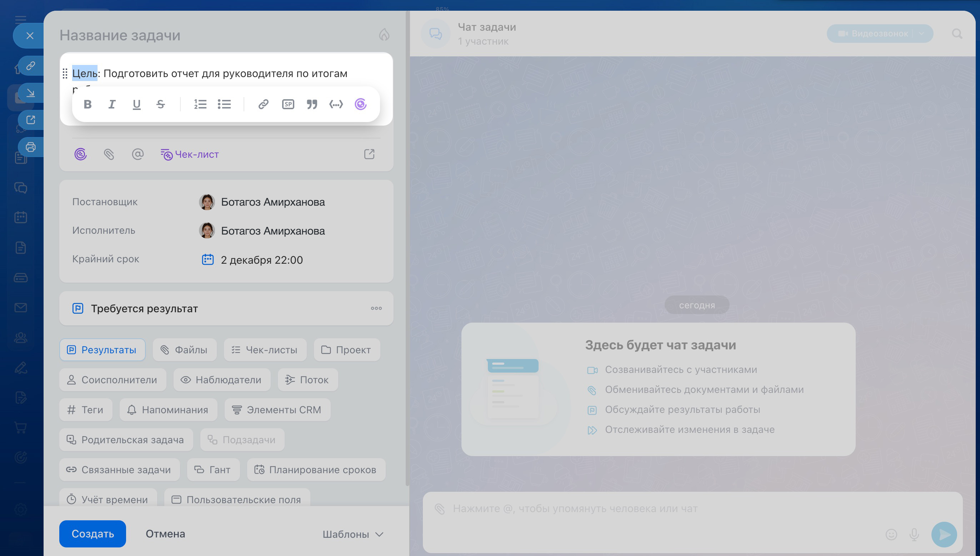The image size is (980, 556).
Task: Open the Видеозвонок dropdown arrow
Action: pos(921,34)
